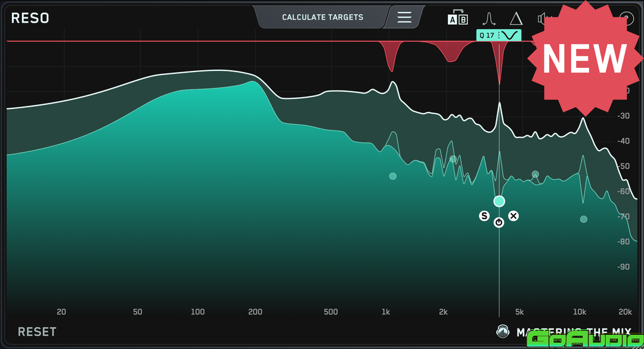644x349 pixels.
Task: Click the 10k frequency axis label
Action: pyautogui.click(x=580, y=312)
